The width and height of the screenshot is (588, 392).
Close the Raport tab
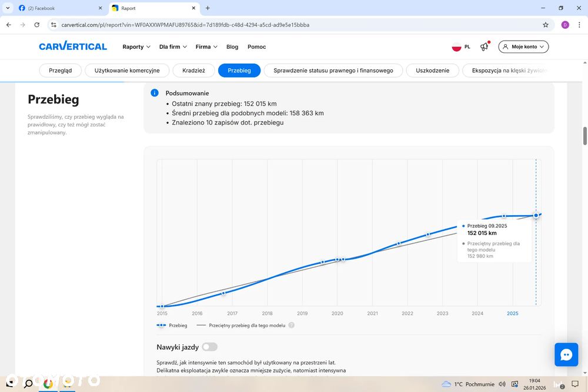coord(193,8)
